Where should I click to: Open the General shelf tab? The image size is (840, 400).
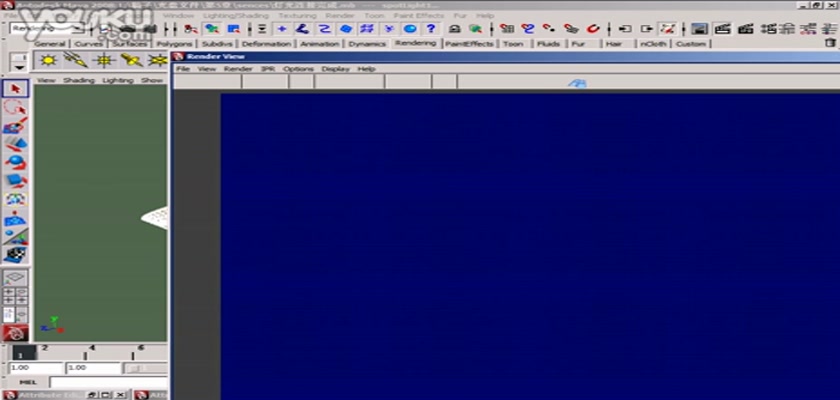(x=50, y=44)
